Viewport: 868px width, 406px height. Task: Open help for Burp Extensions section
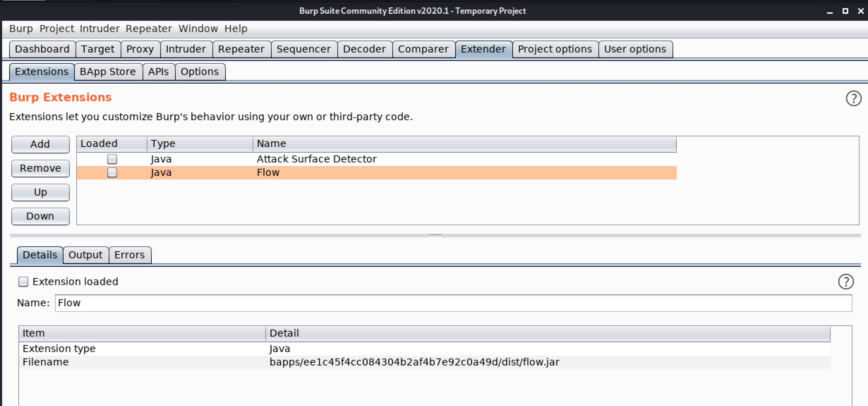pyautogui.click(x=854, y=99)
